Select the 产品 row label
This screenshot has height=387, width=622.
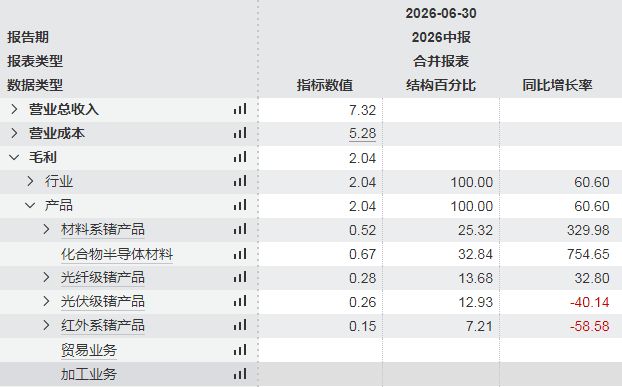tap(59, 205)
